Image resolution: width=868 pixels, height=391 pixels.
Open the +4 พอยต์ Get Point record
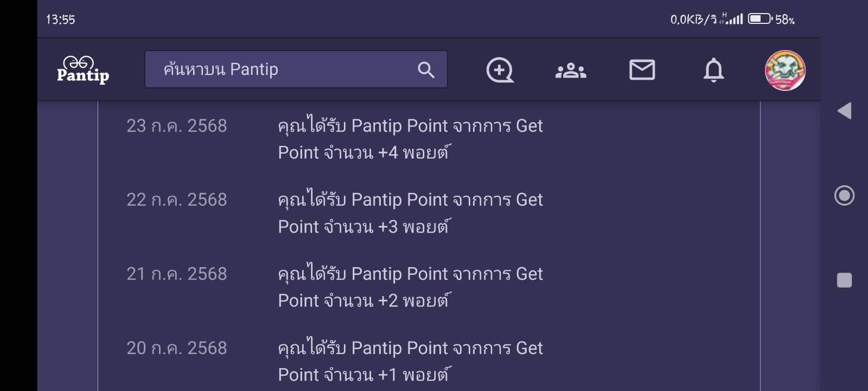[410, 139]
